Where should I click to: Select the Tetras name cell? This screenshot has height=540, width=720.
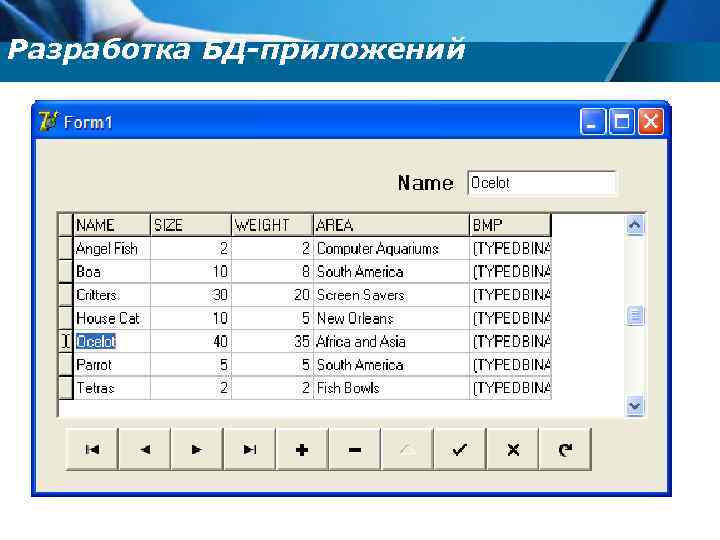pyautogui.click(x=112, y=388)
